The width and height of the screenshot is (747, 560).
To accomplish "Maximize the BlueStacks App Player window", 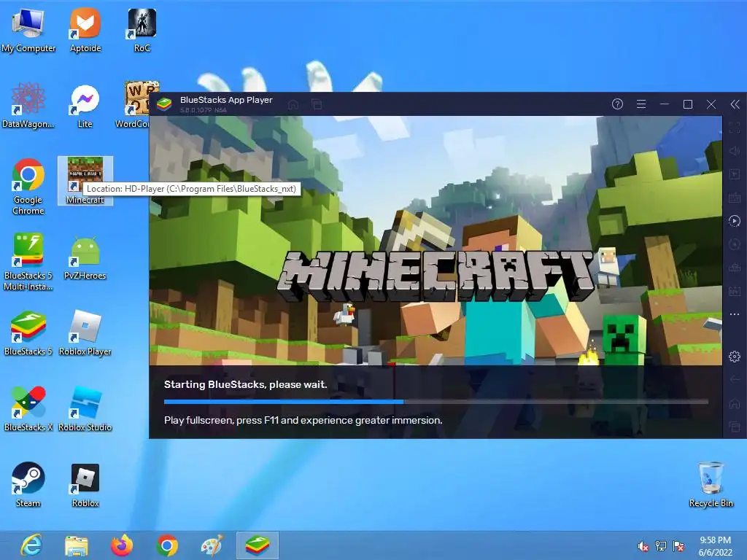I will point(687,104).
